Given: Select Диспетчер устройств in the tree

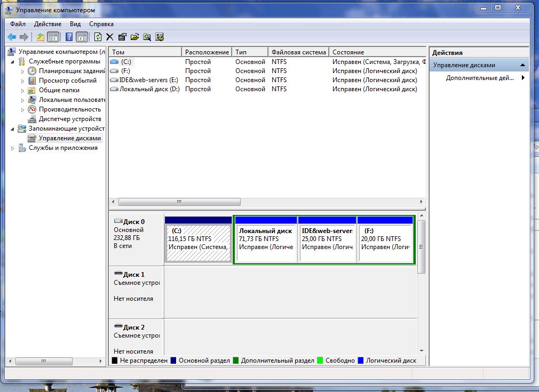Looking at the screenshot, I should pyautogui.click(x=70, y=119).
